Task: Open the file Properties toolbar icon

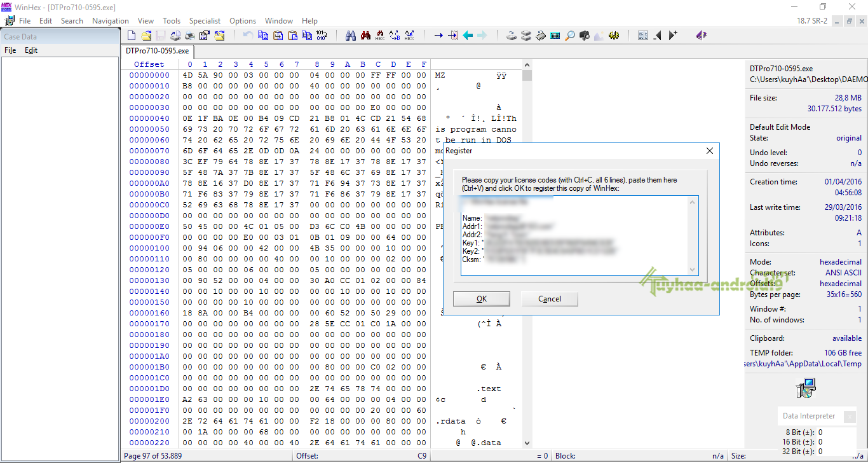Action: click(205, 36)
